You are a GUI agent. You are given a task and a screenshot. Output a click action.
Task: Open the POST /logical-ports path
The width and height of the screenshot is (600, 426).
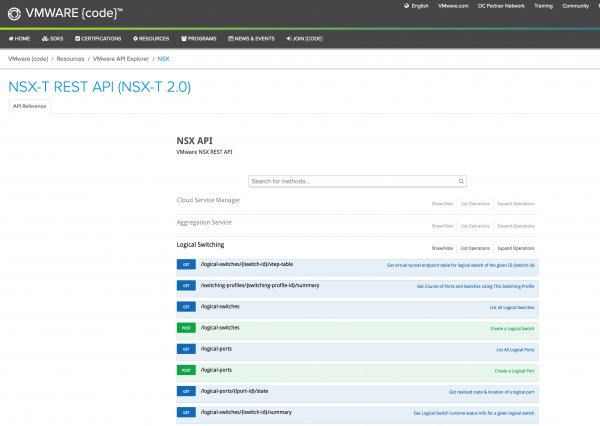click(216, 370)
